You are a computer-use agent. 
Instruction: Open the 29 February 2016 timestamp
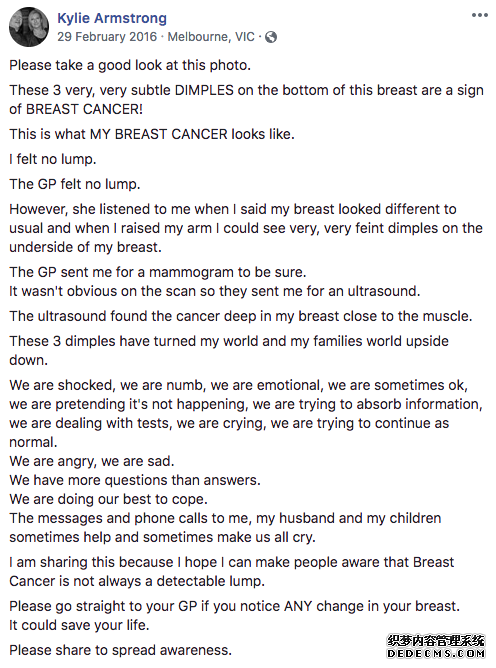[x=107, y=37]
